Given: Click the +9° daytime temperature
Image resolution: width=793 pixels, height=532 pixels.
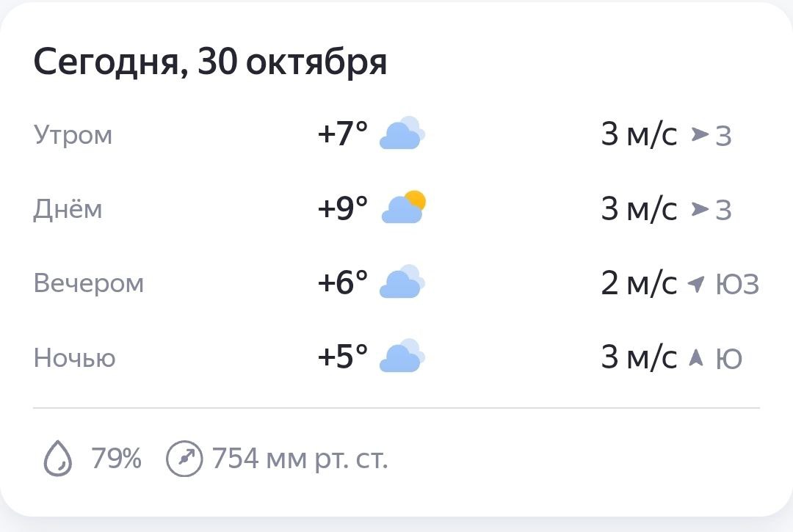Looking at the screenshot, I should (342, 209).
